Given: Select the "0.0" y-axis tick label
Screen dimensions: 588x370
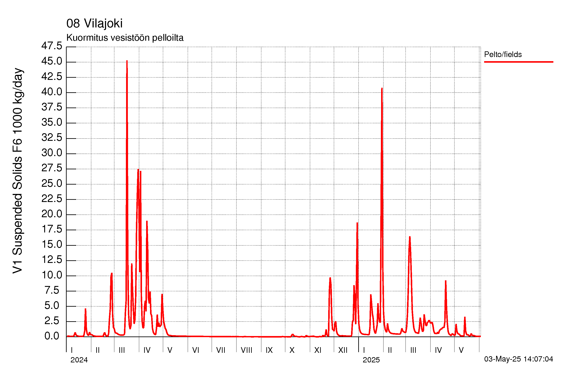Looking at the screenshot, I should 52,336.
